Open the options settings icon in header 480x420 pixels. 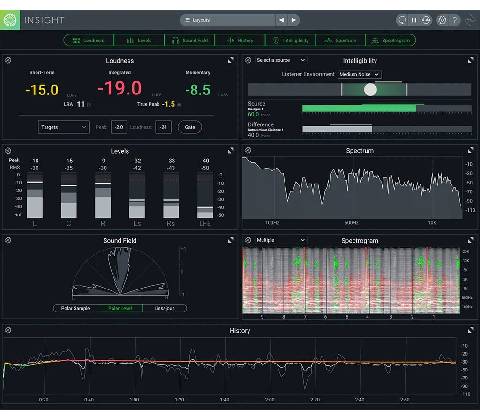(442, 20)
